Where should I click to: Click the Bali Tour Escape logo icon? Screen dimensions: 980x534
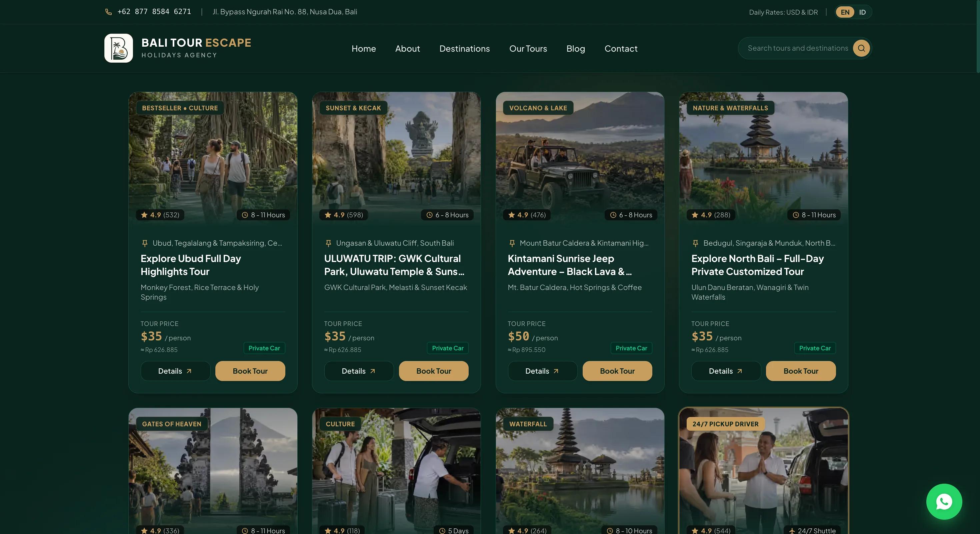tap(119, 48)
